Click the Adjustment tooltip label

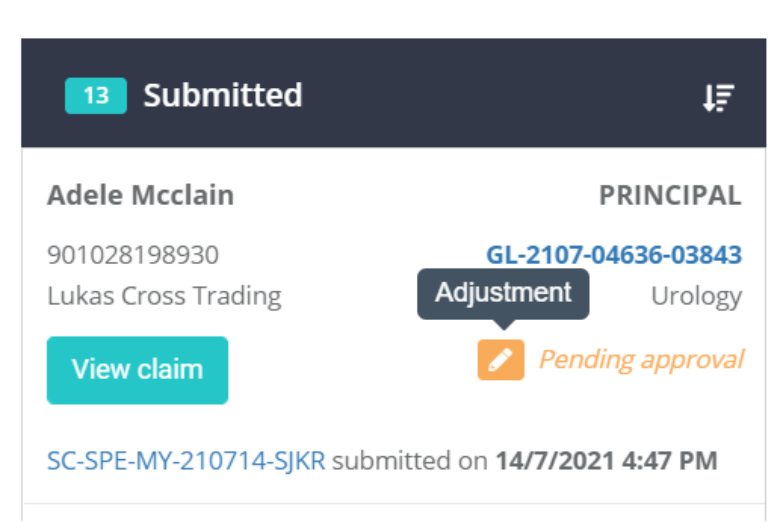click(x=503, y=293)
